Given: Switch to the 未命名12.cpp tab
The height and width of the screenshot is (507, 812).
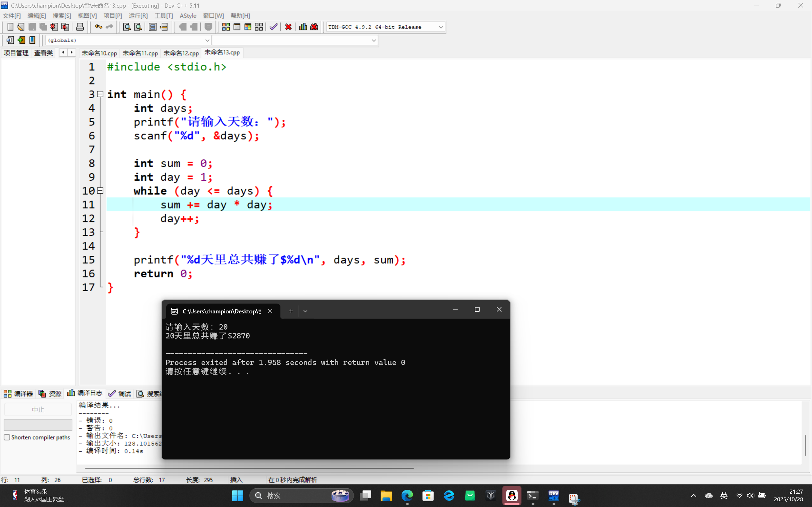Looking at the screenshot, I should click(x=181, y=53).
